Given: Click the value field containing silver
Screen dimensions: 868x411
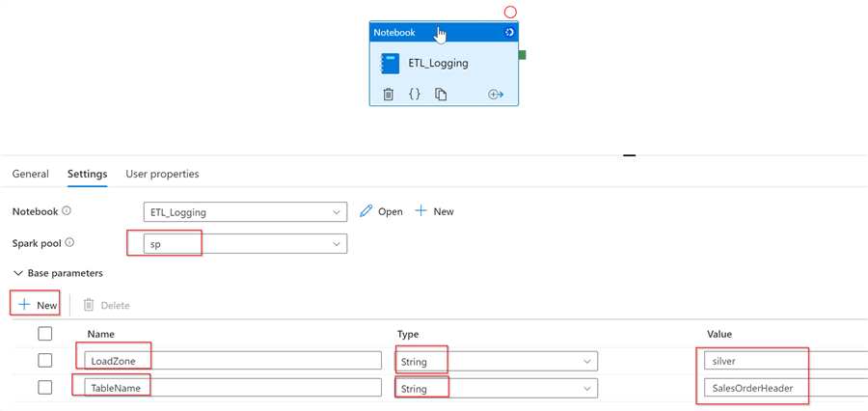Looking at the screenshot, I should 785,361.
